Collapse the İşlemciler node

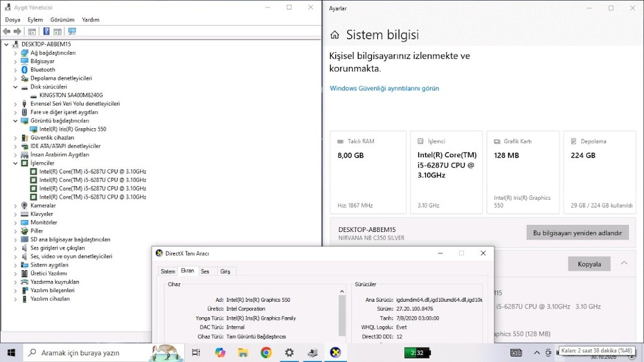[x=15, y=163]
